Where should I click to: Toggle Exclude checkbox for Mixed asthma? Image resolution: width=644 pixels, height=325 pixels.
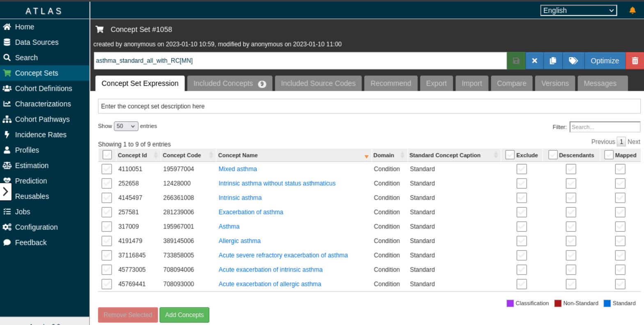coord(521,169)
